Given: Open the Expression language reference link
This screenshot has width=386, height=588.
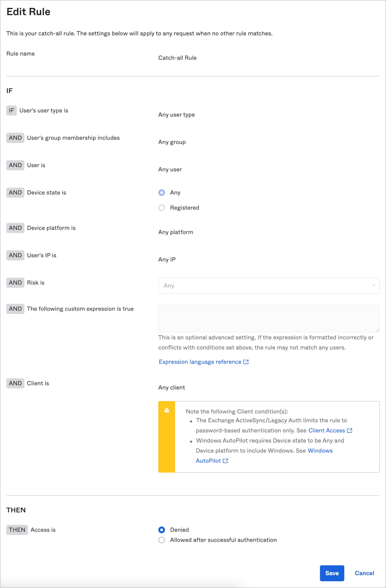Looking at the screenshot, I should pos(200,362).
